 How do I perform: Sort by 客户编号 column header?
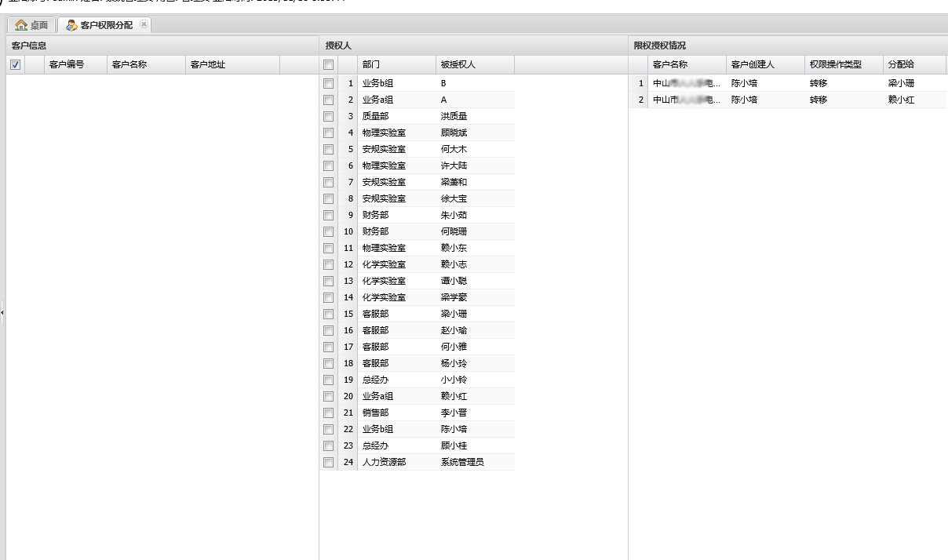[67, 65]
